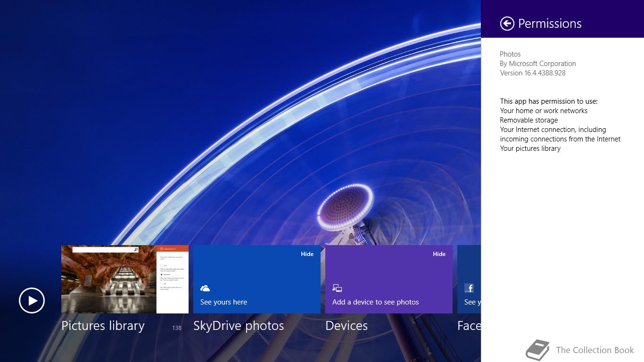Select the SkyDrive photos heading
Screen dimensions: 644x362
pos(239,326)
